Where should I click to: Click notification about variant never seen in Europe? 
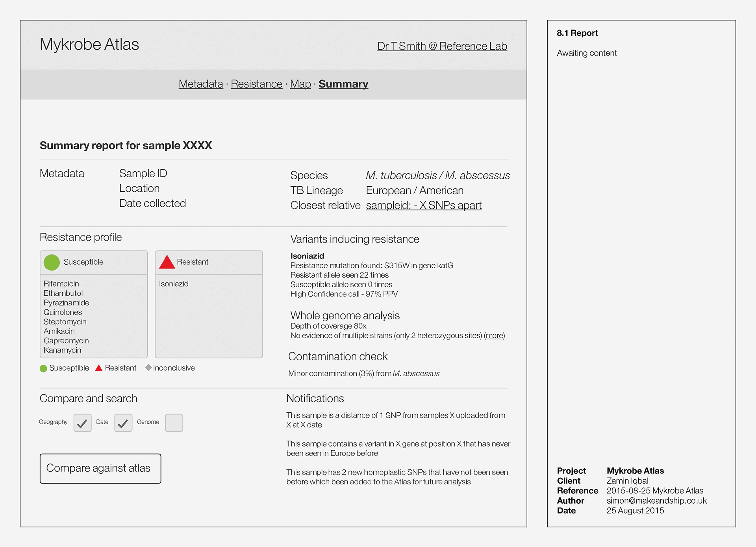tap(398, 449)
